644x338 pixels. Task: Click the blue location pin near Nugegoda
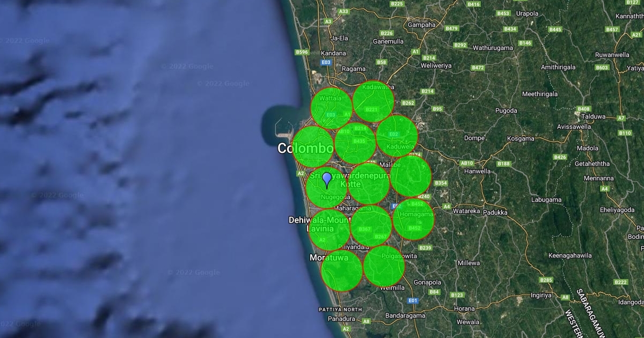click(x=327, y=180)
